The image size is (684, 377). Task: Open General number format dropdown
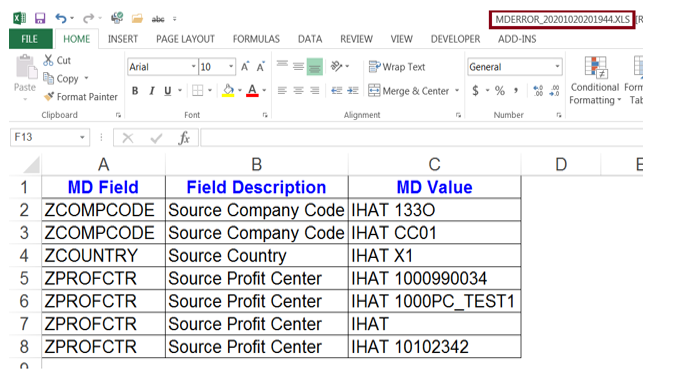click(557, 67)
